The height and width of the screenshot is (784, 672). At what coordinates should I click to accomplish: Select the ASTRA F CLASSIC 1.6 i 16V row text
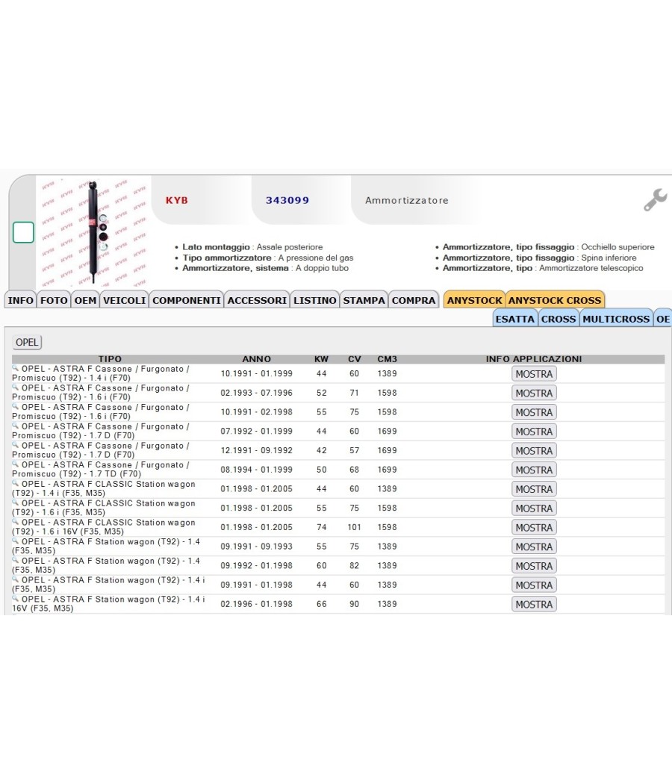click(x=104, y=527)
